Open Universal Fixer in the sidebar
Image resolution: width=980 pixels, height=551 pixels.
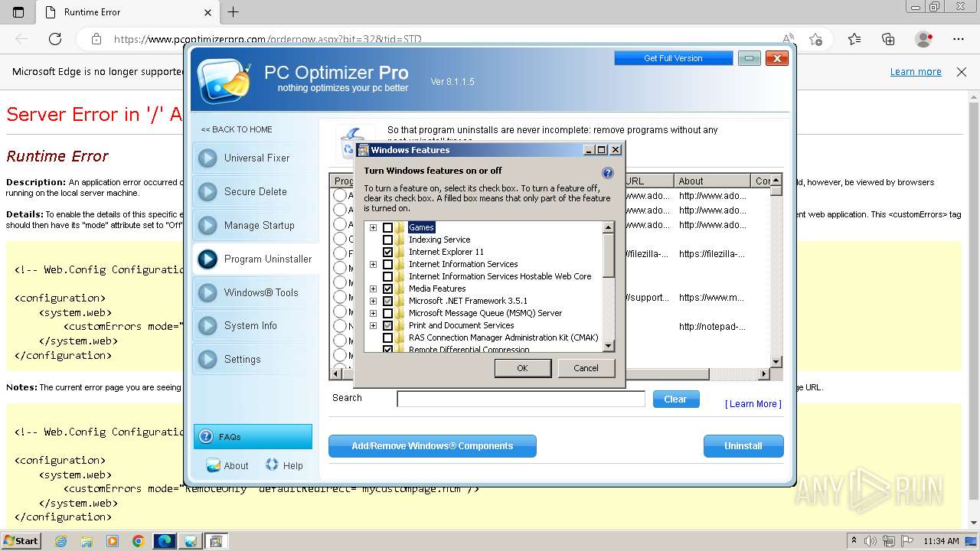[255, 158]
